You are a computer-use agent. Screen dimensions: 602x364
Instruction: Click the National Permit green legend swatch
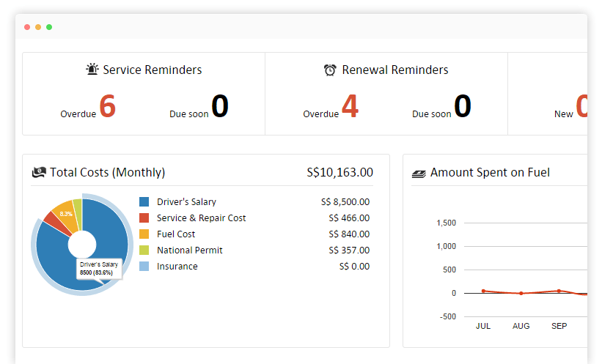(144, 250)
